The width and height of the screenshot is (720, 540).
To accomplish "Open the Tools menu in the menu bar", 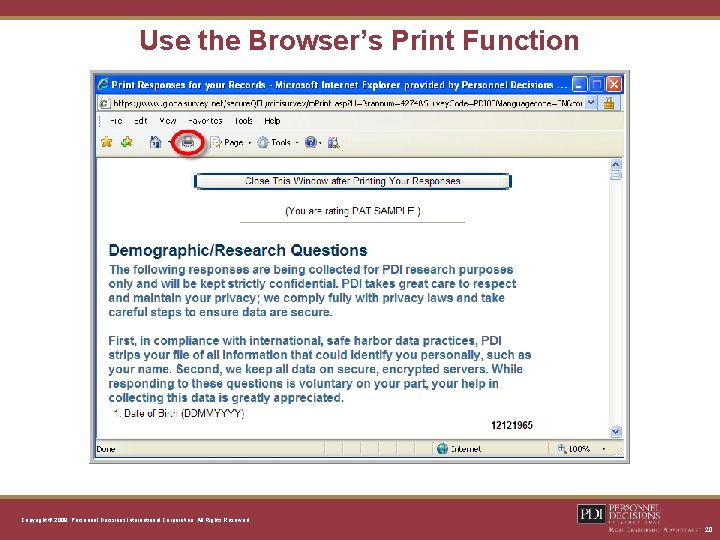I will (x=243, y=121).
